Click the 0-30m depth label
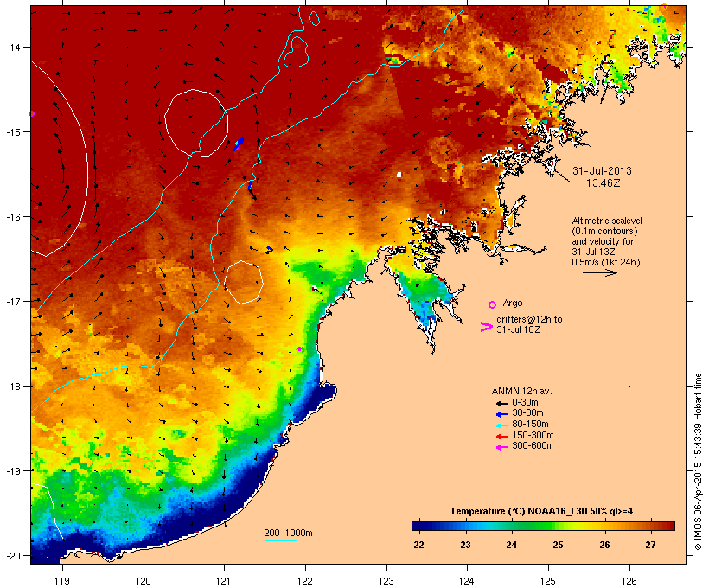 [525, 402]
